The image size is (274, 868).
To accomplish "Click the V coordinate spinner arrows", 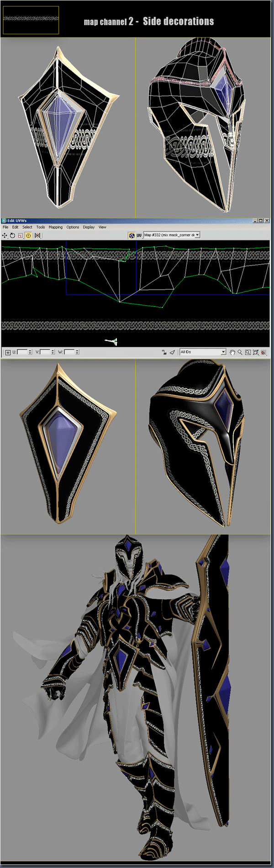I will pyautogui.click(x=53, y=352).
